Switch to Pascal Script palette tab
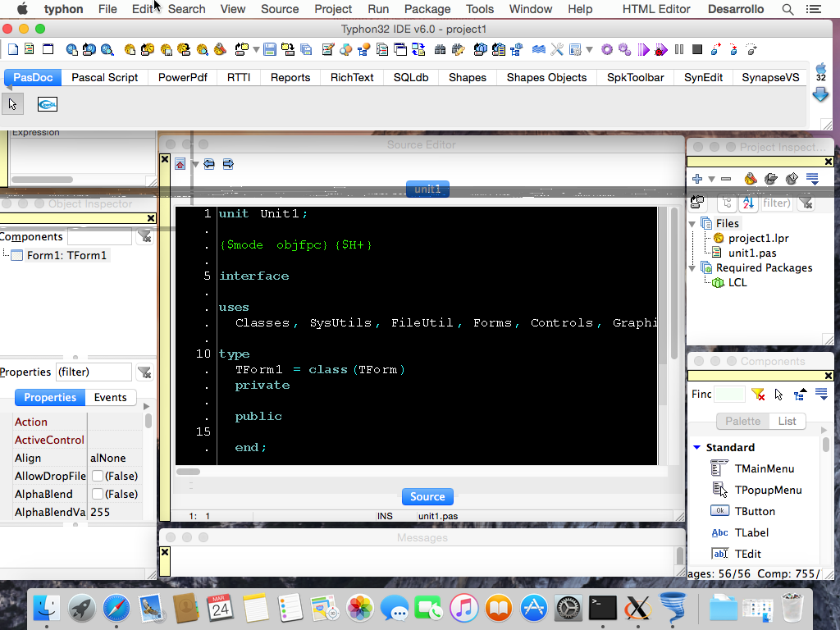This screenshot has width=840, height=630. pyautogui.click(x=105, y=77)
